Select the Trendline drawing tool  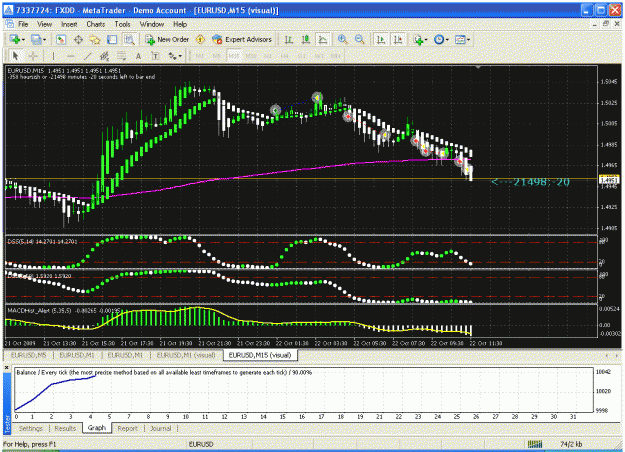87,56
